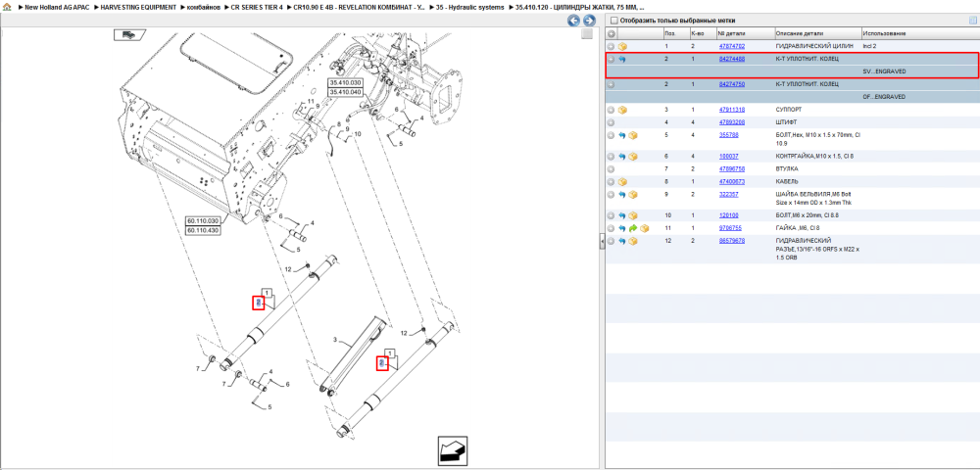
Task: Click the box icon in the СУППОРТ row
Action: coord(622,110)
